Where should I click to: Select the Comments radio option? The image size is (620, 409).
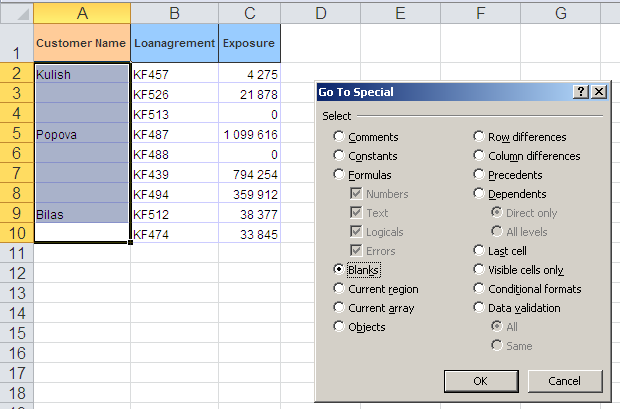tap(340, 137)
